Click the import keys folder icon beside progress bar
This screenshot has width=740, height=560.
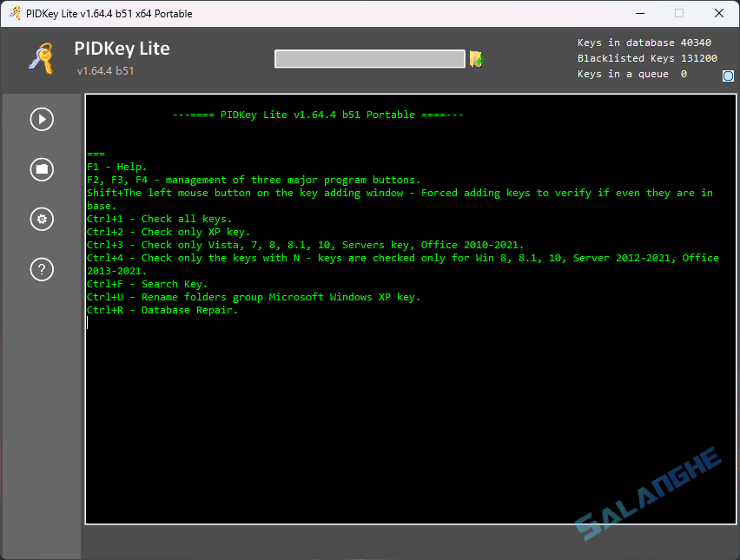coord(475,57)
